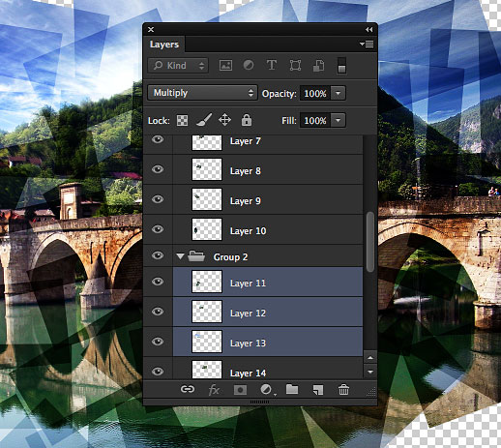
Task: Click the Opacity 100% value field
Action: click(315, 93)
